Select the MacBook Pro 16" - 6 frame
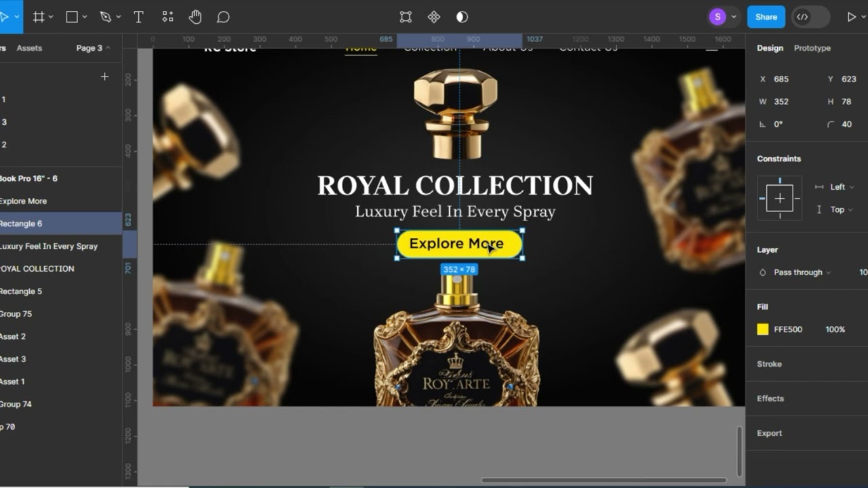 point(61,178)
